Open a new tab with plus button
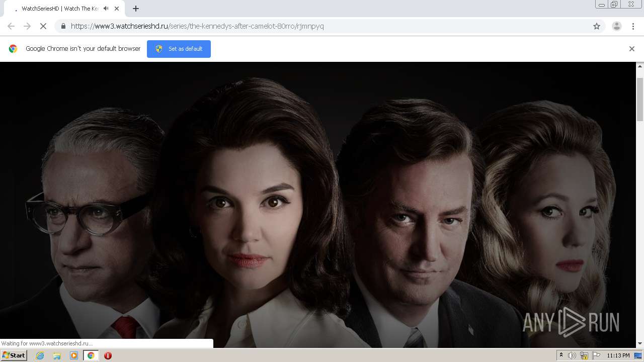 click(x=136, y=9)
